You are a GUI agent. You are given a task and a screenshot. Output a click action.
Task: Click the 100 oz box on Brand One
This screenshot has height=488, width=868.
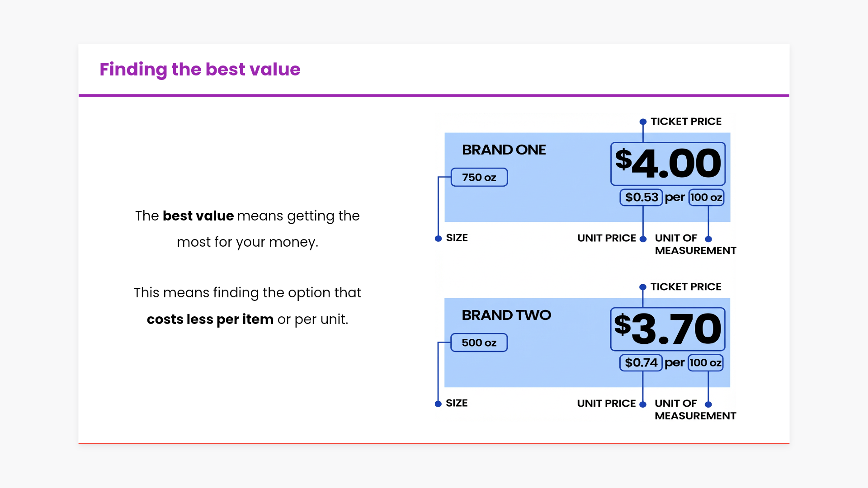pyautogui.click(x=706, y=197)
